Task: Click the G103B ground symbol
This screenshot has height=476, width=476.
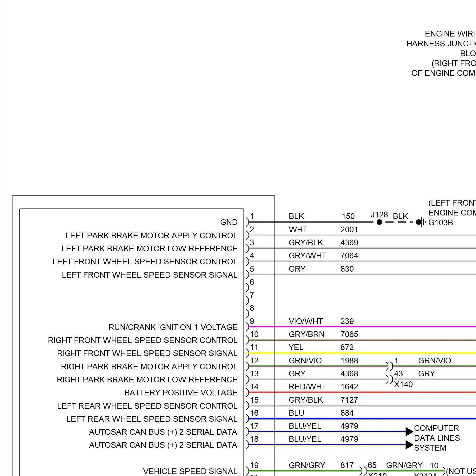Action: [x=421, y=222]
